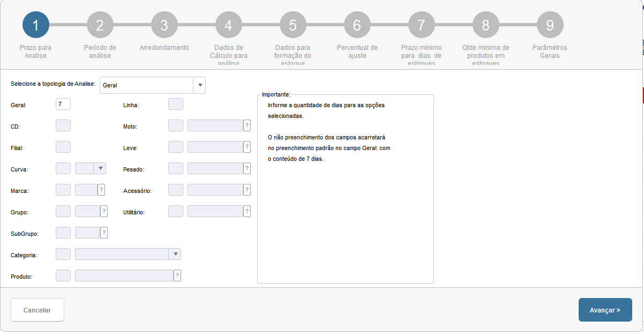Go to step 2 Período de análise
Image resolution: width=644 pixels, height=335 pixels.
pos(100,25)
